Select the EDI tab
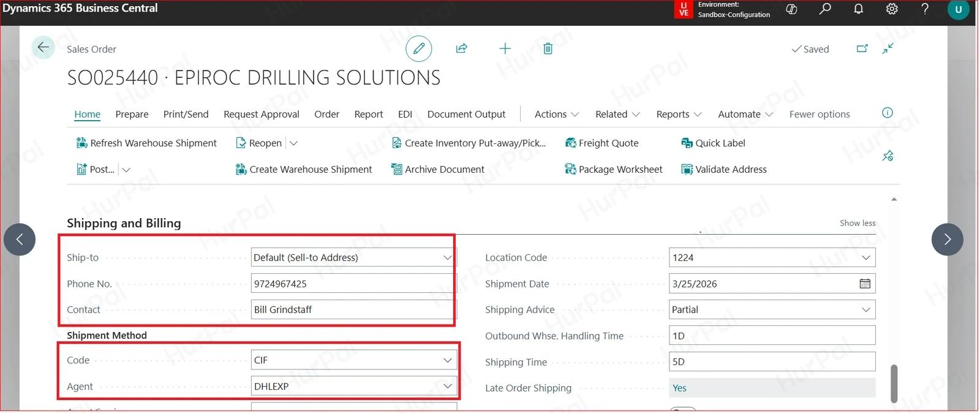Screen dimensions: 980x413 [x=405, y=114]
